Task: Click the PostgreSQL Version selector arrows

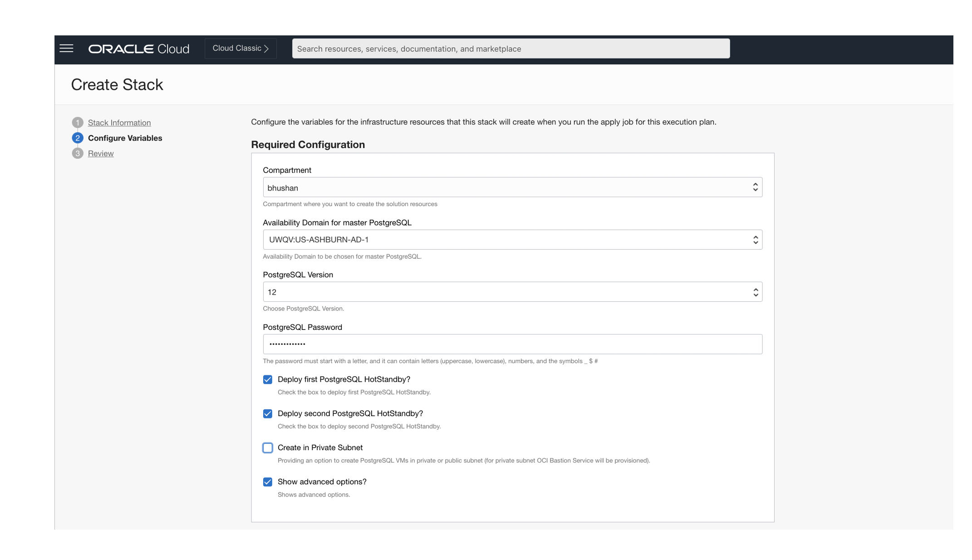Action: tap(755, 292)
